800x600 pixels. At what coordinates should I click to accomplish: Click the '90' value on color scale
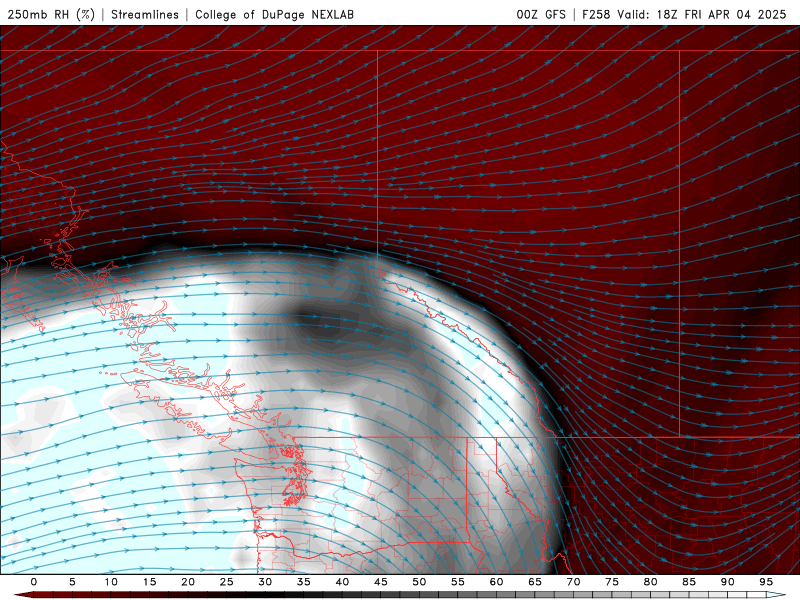click(728, 582)
